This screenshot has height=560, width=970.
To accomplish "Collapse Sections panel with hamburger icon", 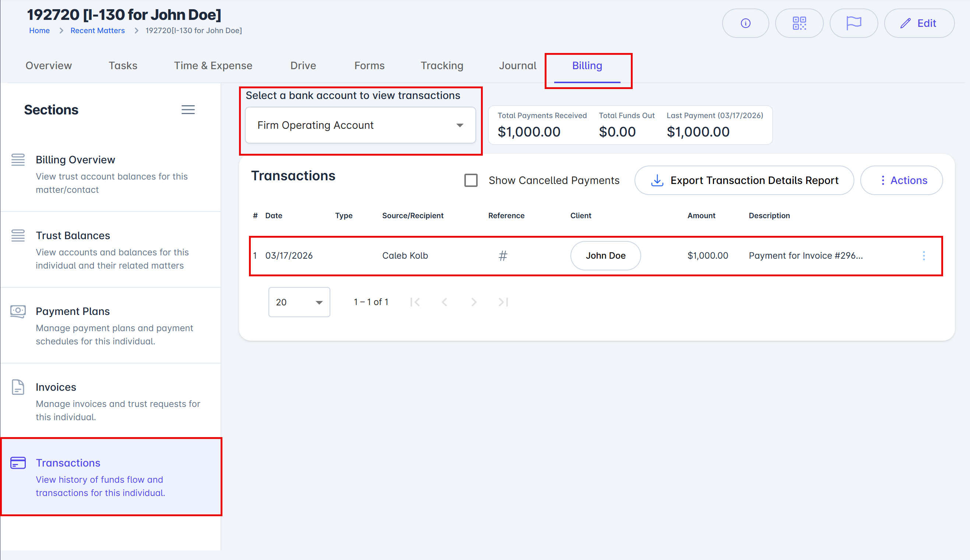I will [x=188, y=110].
